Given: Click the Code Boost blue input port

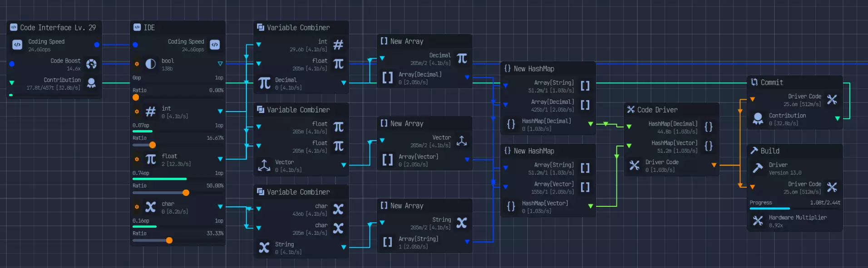Looking at the screenshot, I should tap(12, 64).
